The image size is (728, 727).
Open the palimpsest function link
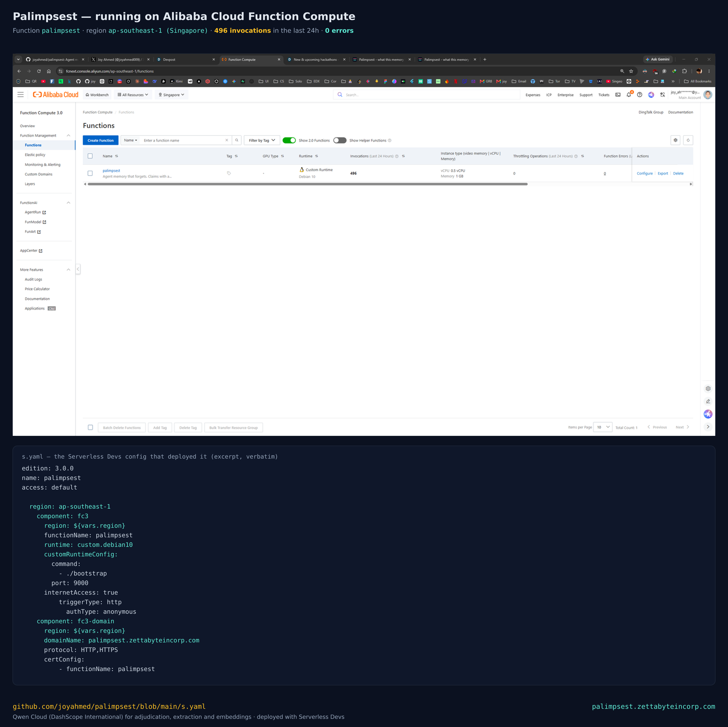click(x=111, y=171)
